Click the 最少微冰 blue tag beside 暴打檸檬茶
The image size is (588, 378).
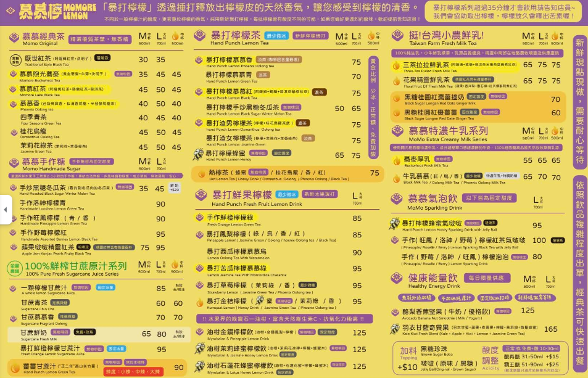(276, 36)
